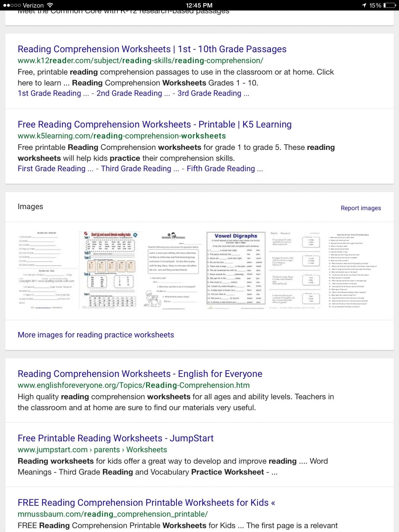Open the story worksheet thumbnail with dog
Viewport: 399px width, 532px height.
(x=173, y=271)
